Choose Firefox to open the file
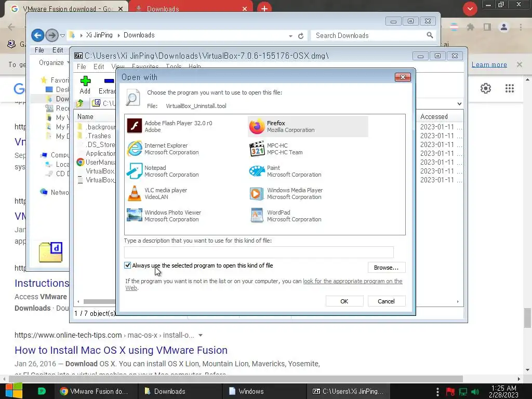This screenshot has height=399, width=532. coord(308,126)
